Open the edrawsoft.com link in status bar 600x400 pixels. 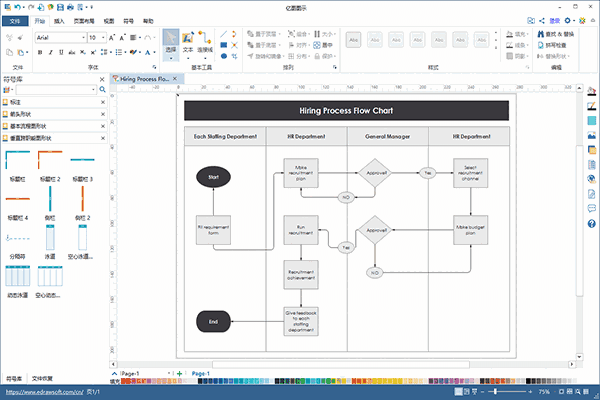40,394
